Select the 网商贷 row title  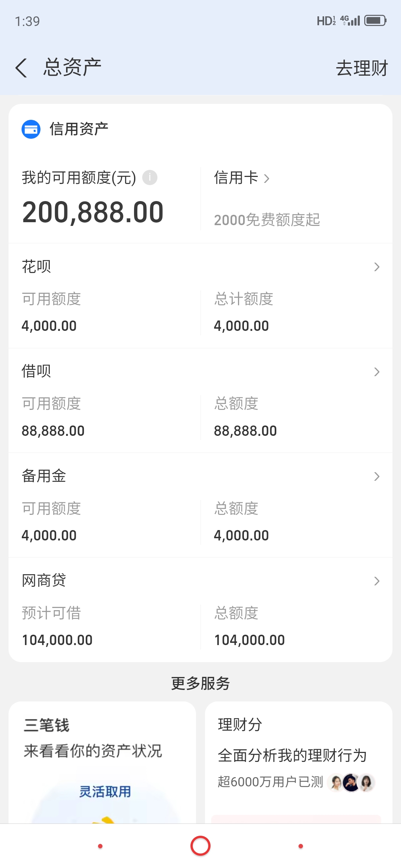[44, 580]
